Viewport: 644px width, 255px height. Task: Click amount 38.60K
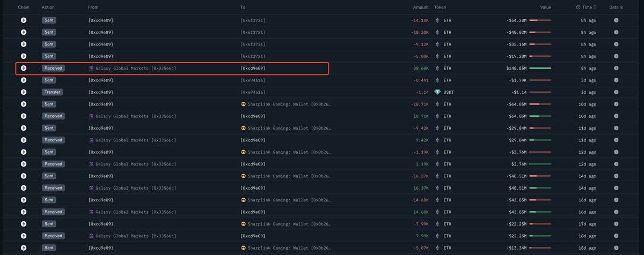point(421,68)
